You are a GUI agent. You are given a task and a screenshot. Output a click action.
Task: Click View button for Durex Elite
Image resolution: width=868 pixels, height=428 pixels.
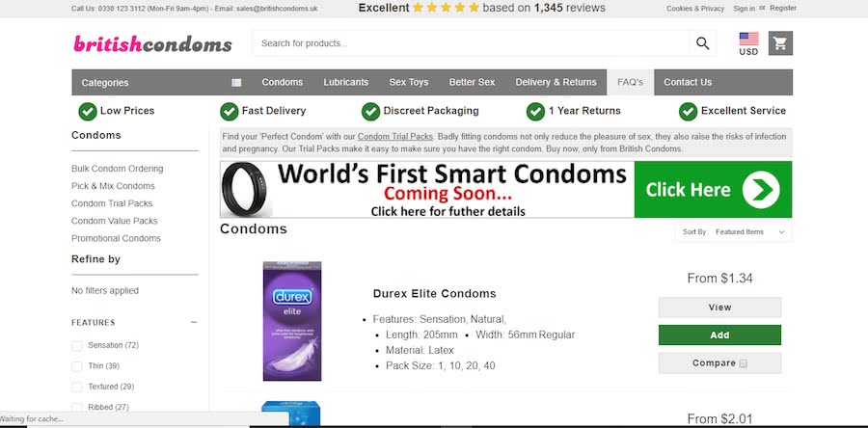719,307
